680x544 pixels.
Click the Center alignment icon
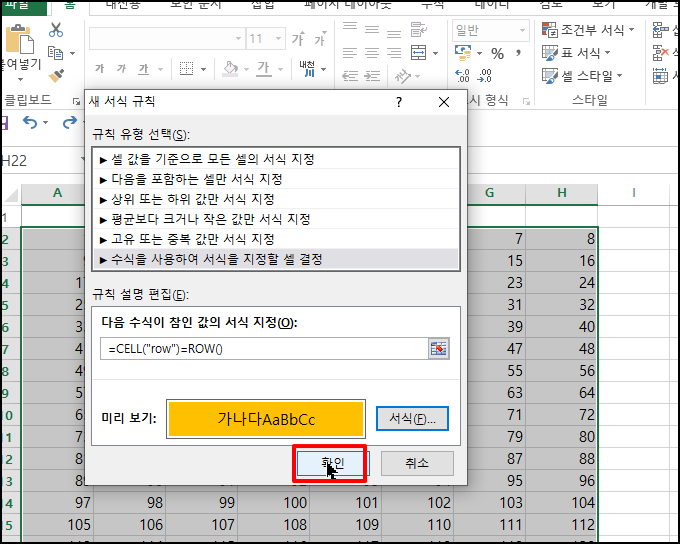point(372,53)
